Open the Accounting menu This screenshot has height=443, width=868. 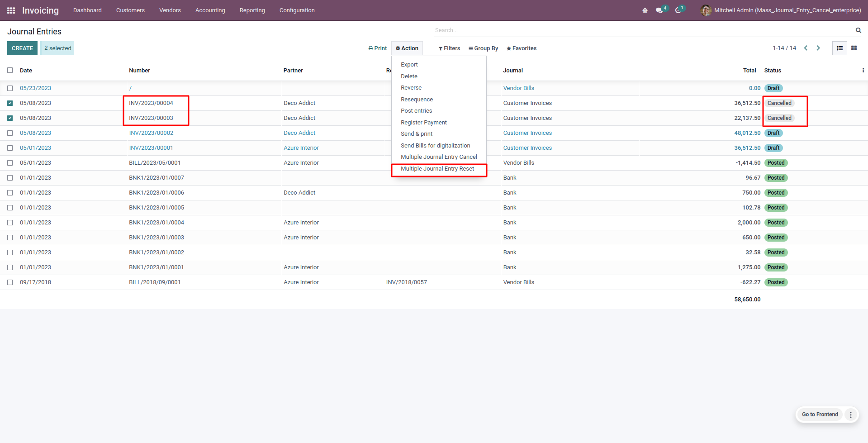[210, 10]
